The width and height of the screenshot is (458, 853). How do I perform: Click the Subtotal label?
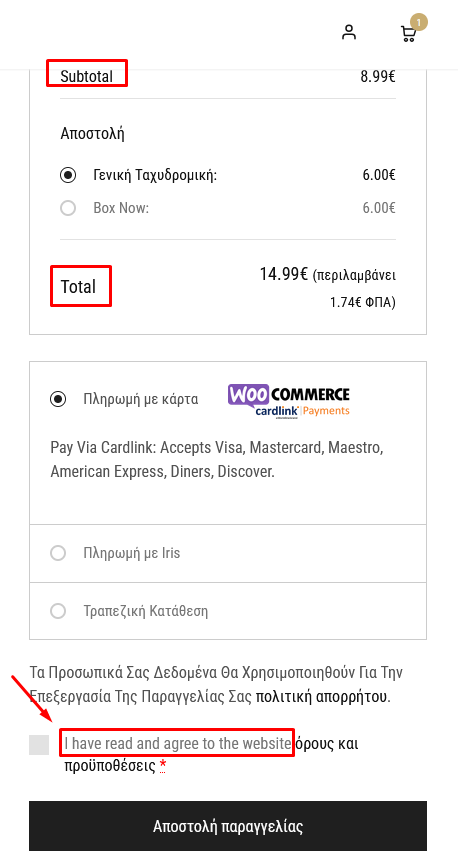point(86,76)
